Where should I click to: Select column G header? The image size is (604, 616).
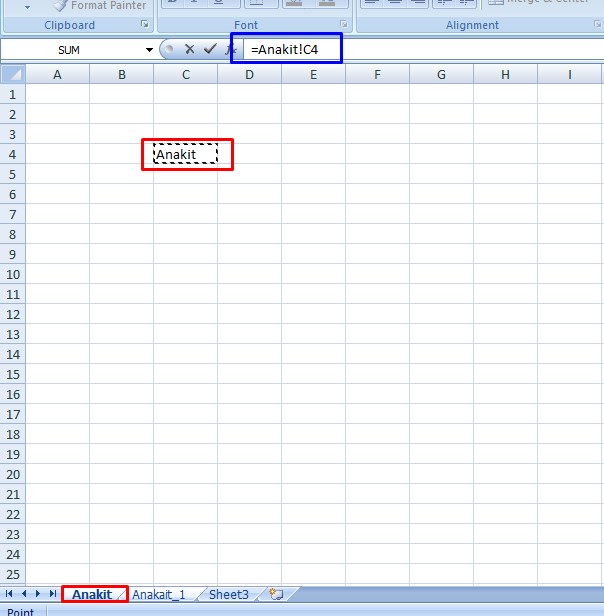(x=442, y=75)
